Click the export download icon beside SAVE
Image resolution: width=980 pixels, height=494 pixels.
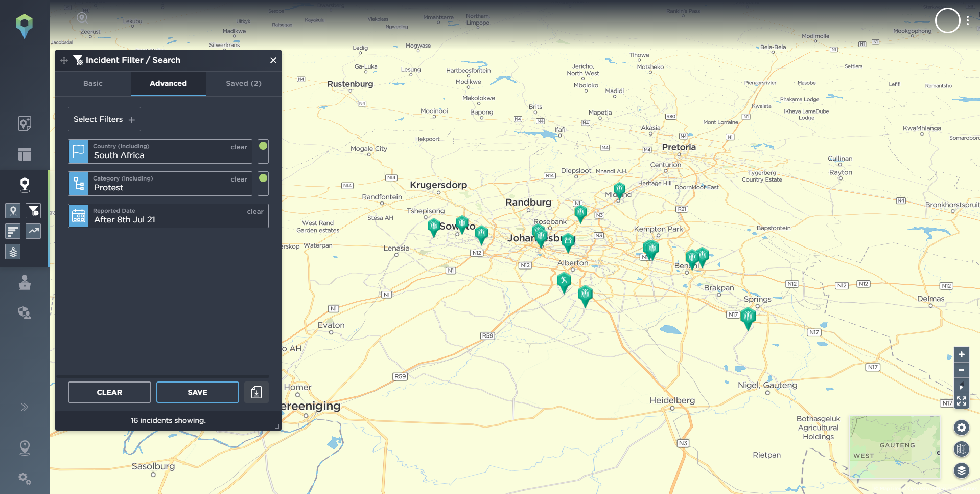tap(256, 392)
